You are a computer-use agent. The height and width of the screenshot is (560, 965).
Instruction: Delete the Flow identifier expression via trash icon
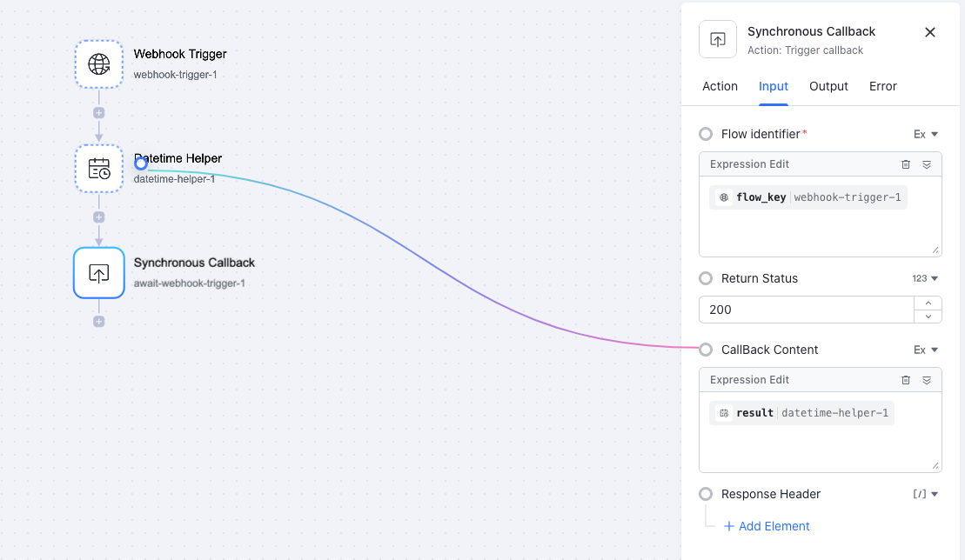click(905, 163)
